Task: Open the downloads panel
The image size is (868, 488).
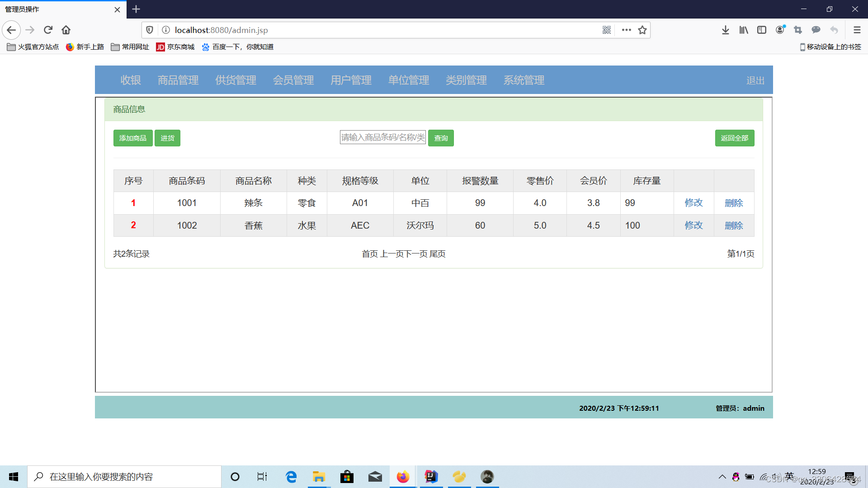Action: point(726,30)
